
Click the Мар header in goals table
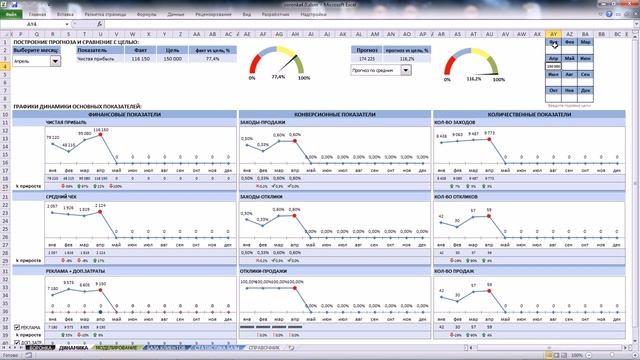tap(585, 42)
